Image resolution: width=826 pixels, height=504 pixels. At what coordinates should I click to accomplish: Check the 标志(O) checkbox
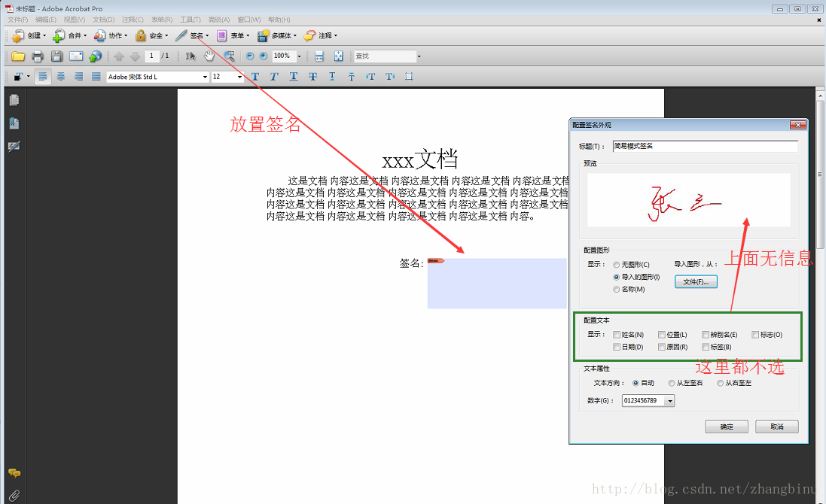[755, 335]
